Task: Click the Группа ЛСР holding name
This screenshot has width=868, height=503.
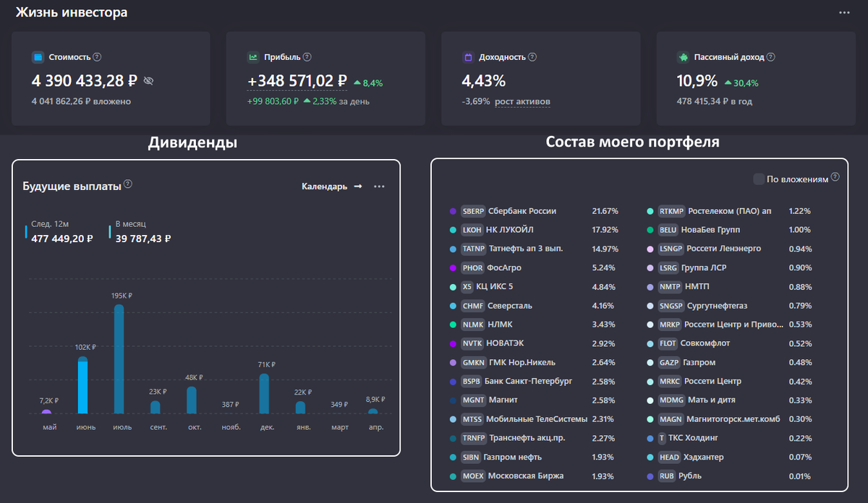Action: 704,267
